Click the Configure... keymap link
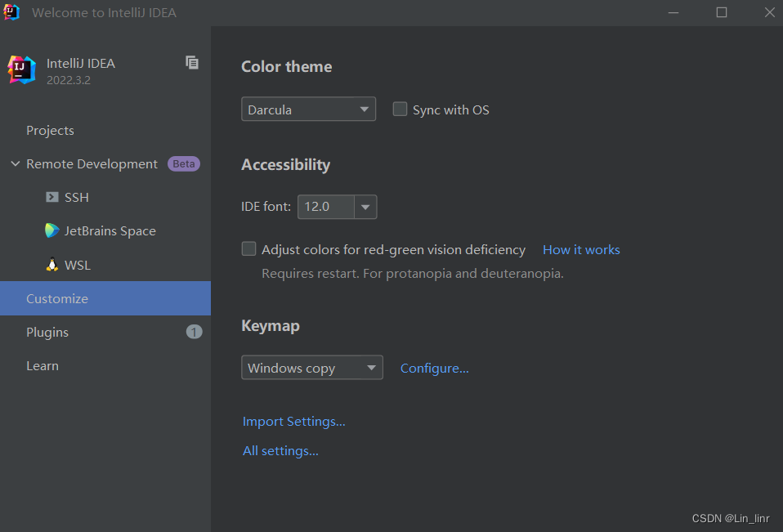783x532 pixels. pyautogui.click(x=435, y=369)
